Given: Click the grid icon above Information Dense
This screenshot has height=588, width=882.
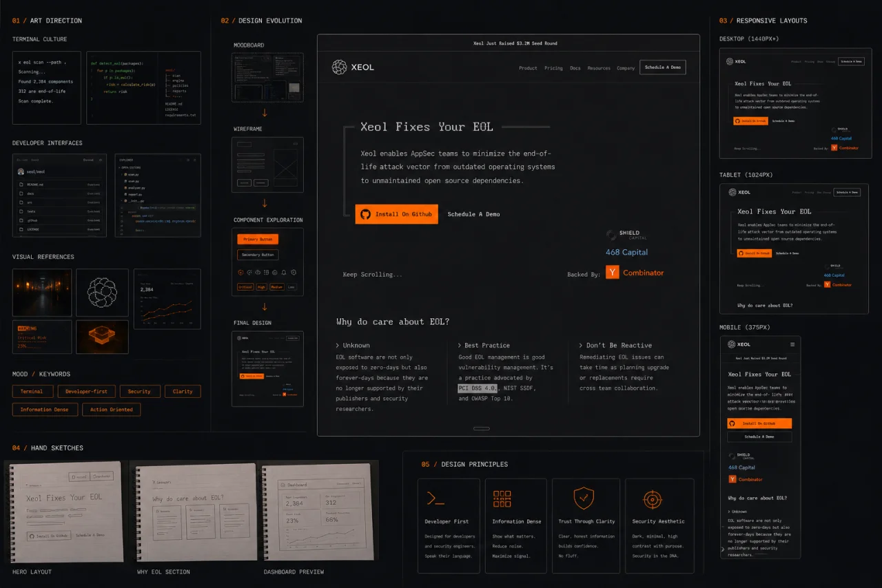Looking at the screenshot, I should pyautogui.click(x=502, y=498).
